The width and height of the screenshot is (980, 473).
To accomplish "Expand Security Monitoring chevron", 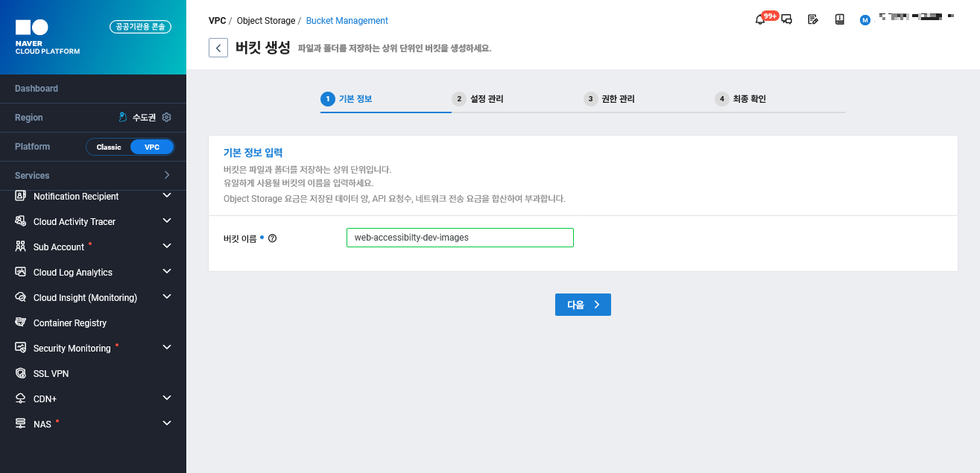I will (x=167, y=348).
